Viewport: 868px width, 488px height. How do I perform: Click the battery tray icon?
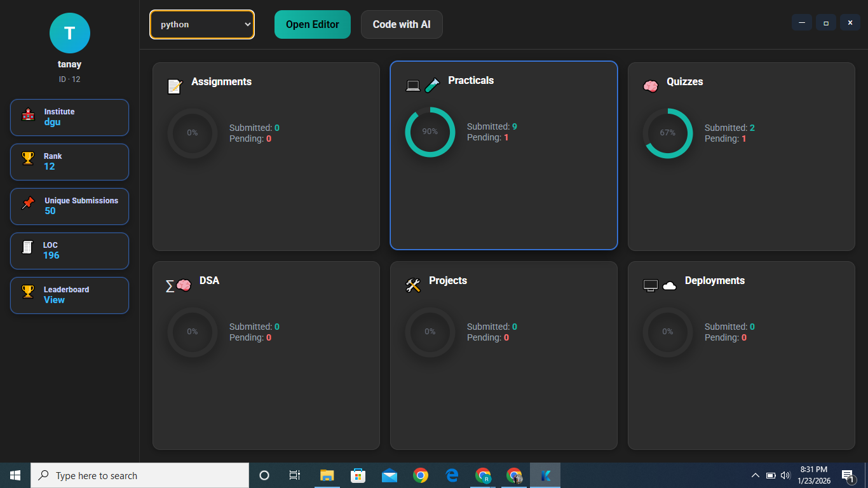click(x=770, y=475)
